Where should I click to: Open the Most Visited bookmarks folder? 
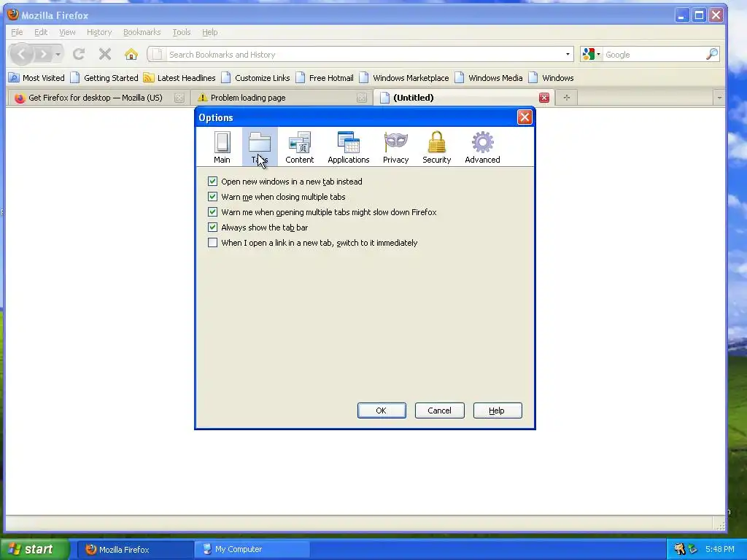[x=36, y=77]
